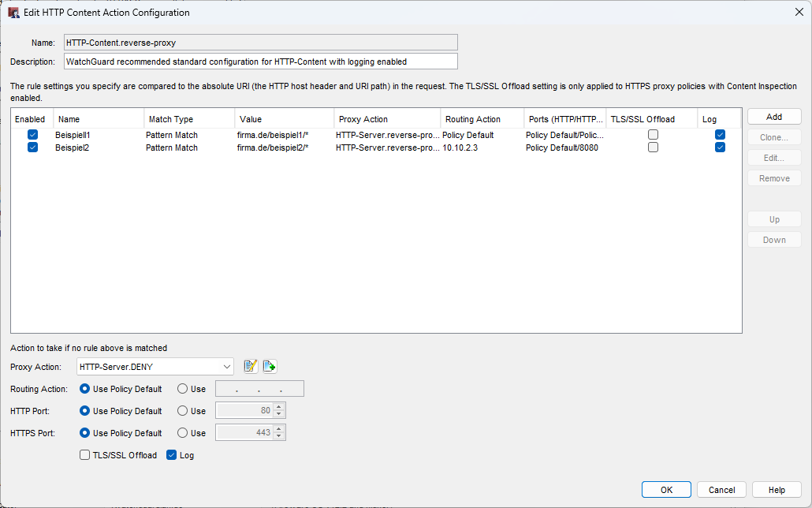The height and width of the screenshot is (508, 812).
Task: Edit the selected proxy action icon
Action: [x=251, y=367]
